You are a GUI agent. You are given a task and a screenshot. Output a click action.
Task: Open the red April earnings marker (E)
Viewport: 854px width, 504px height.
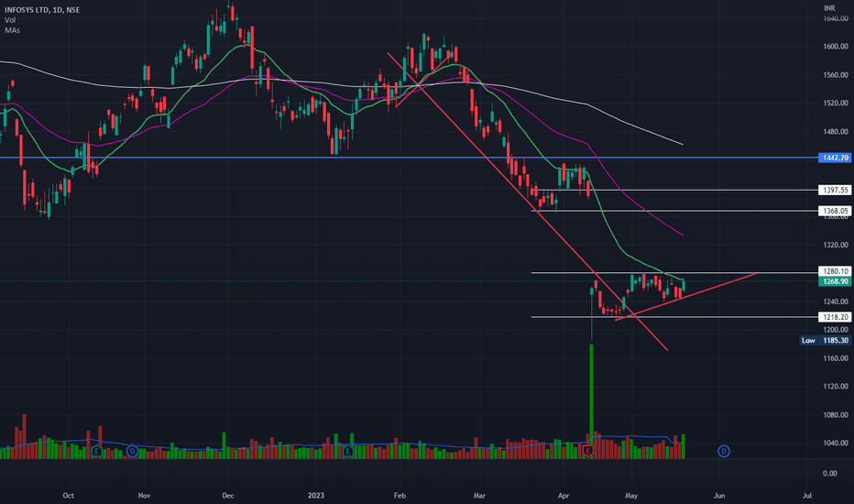(587, 451)
